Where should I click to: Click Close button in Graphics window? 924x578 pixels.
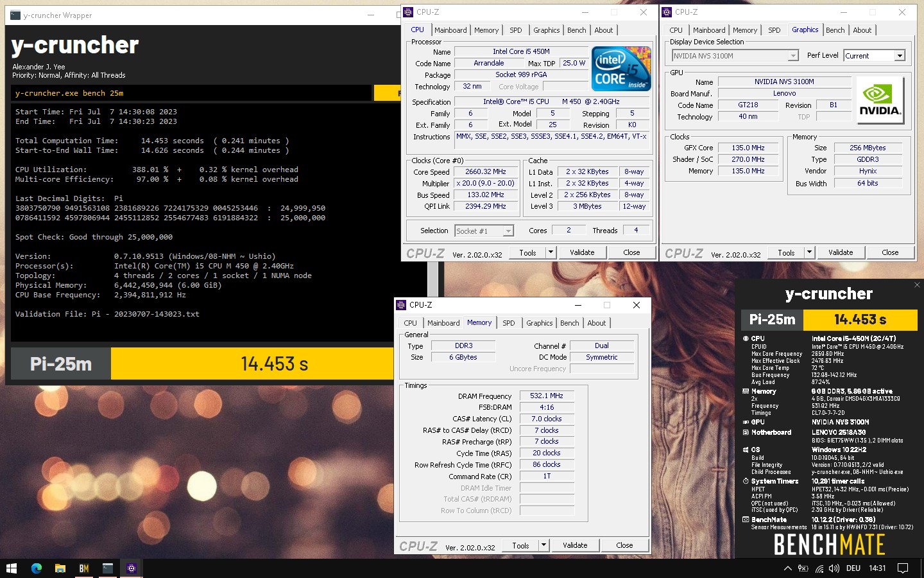tap(890, 252)
